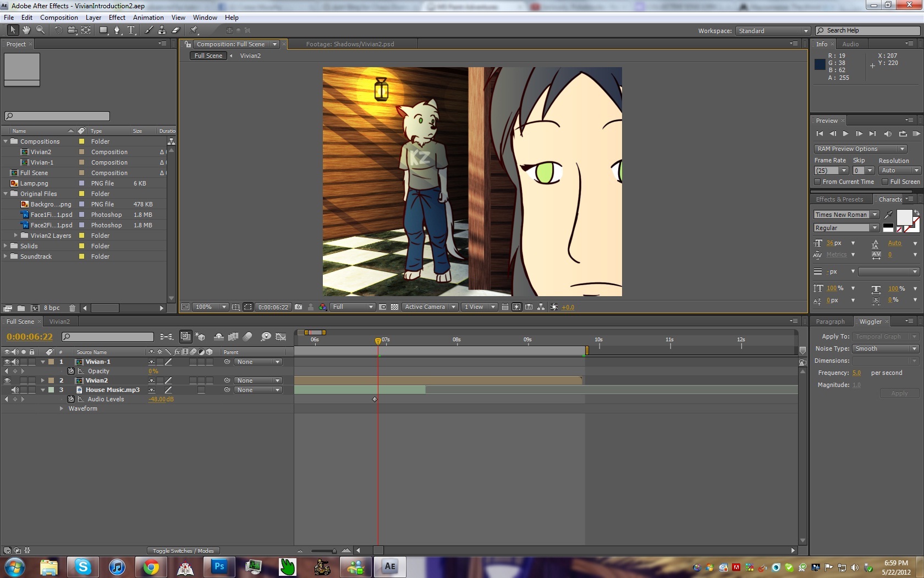The width and height of the screenshot is (924, 578).
Task: Check From Current Time option
Action: click(817, 182)
